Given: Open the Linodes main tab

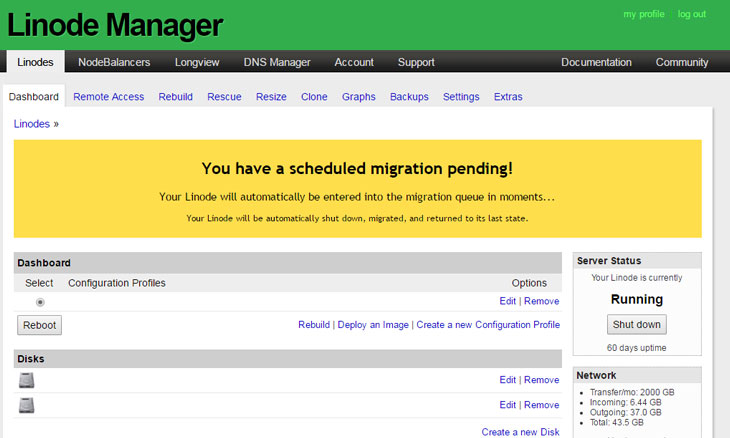Looking at the screenshot, I should pos(35,62).
